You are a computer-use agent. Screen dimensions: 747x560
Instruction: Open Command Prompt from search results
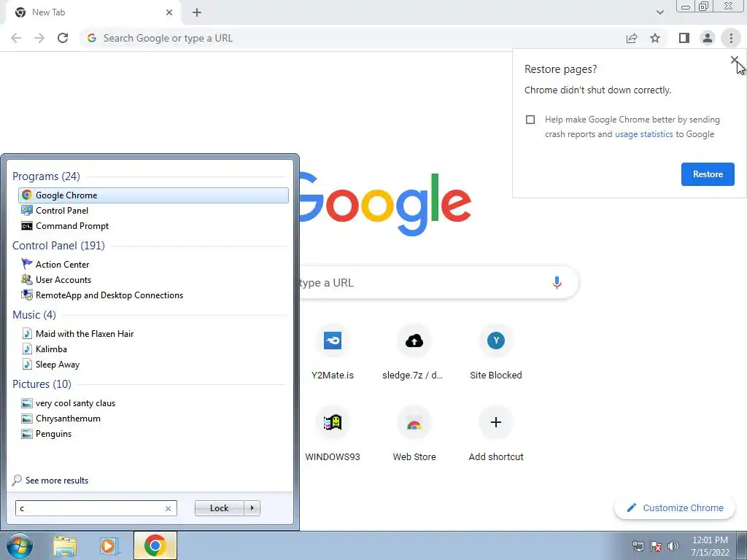click(153, 226)
